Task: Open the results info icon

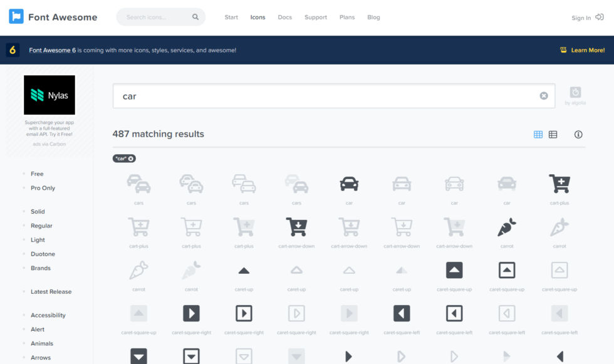Action: [x=578, y=134]
